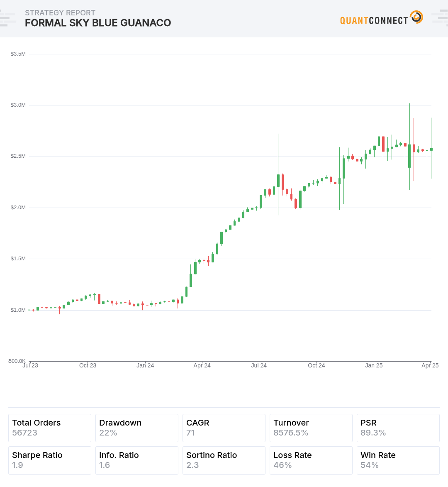Click the Jan 24 x-axis label
448x487 pixels.
click(x=145, y=365)
